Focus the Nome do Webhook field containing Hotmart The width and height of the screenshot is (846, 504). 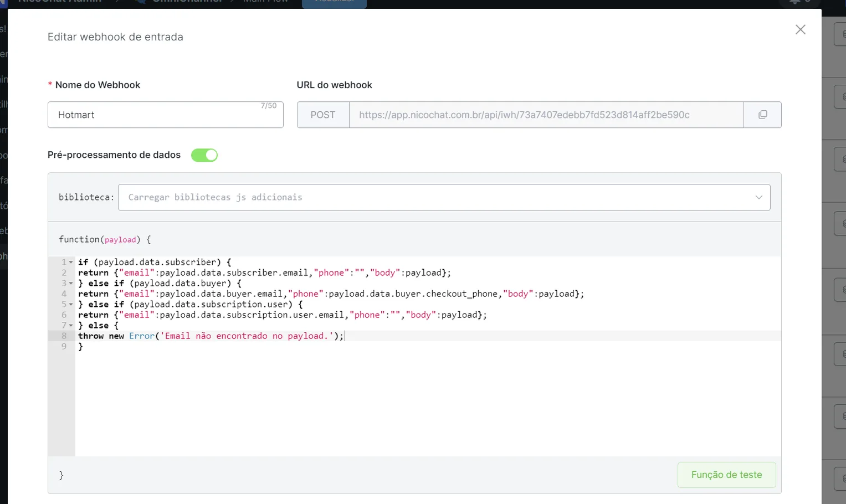click(165, 115)
